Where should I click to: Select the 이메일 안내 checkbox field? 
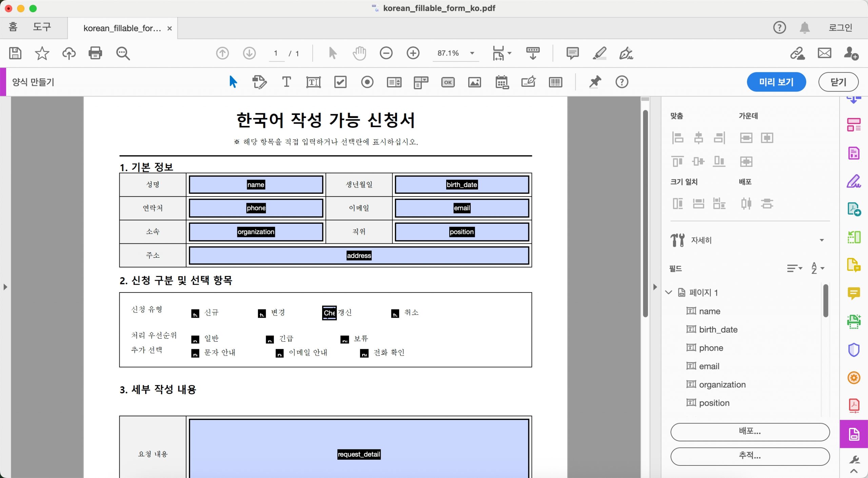279,353
